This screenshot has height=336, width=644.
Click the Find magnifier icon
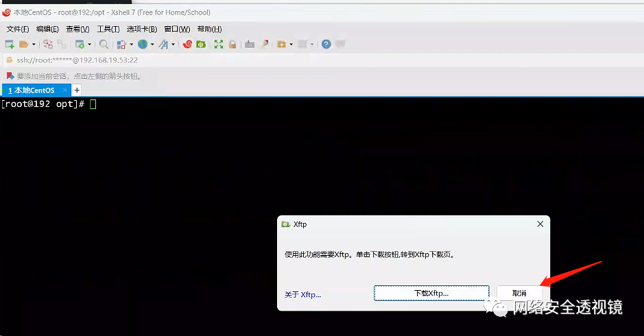104,44
